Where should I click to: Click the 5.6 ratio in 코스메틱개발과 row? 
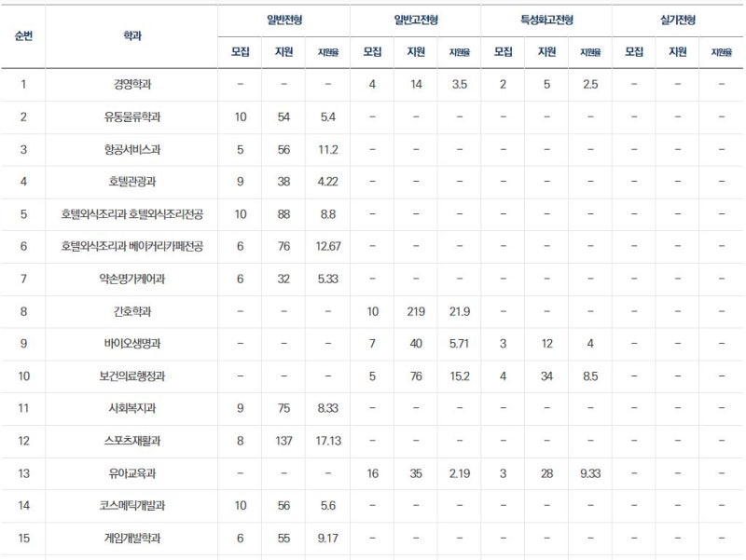click(328, 505)
